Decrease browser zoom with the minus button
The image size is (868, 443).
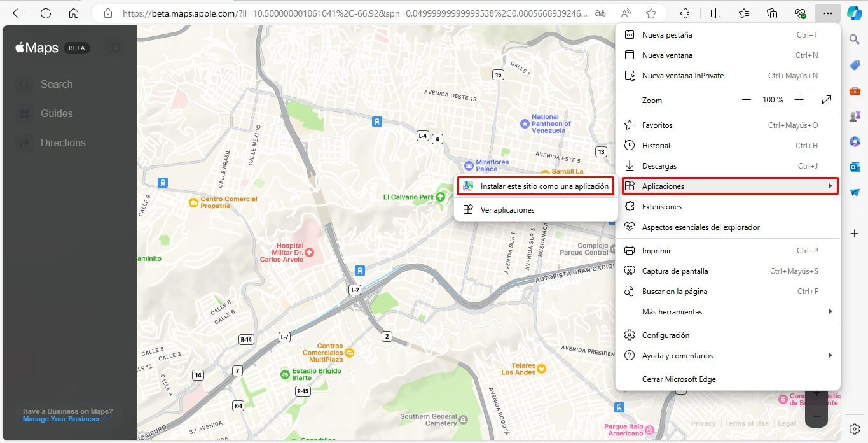pyautogui.click(x=747, y=100)
